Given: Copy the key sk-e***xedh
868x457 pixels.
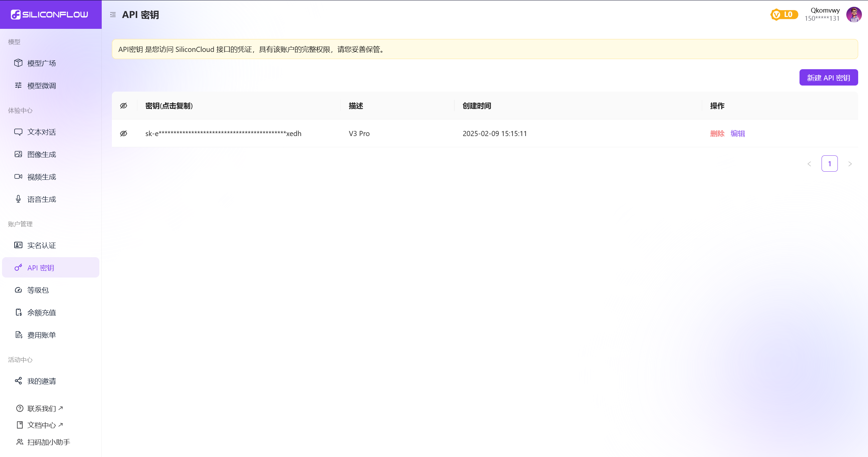Looking at the screenshot, I should tap(223, 133).
